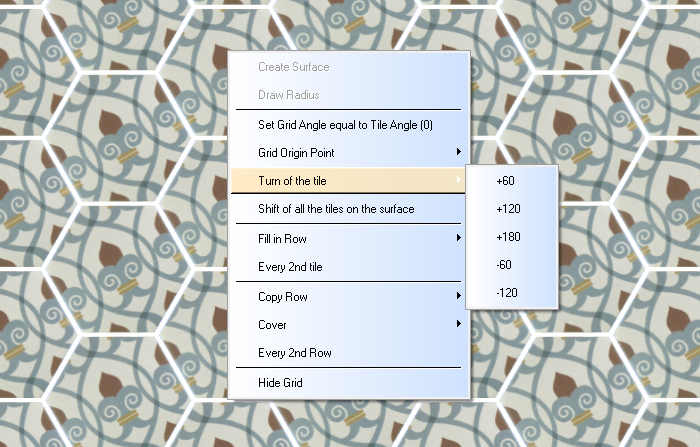Choose Shift of all the tiles on the surface

pyautogui.click(x=336, y=209)
